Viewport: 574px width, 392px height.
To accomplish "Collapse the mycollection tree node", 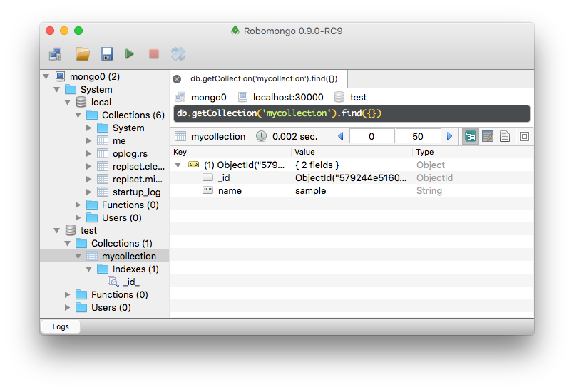I will (x=78, y=256).
